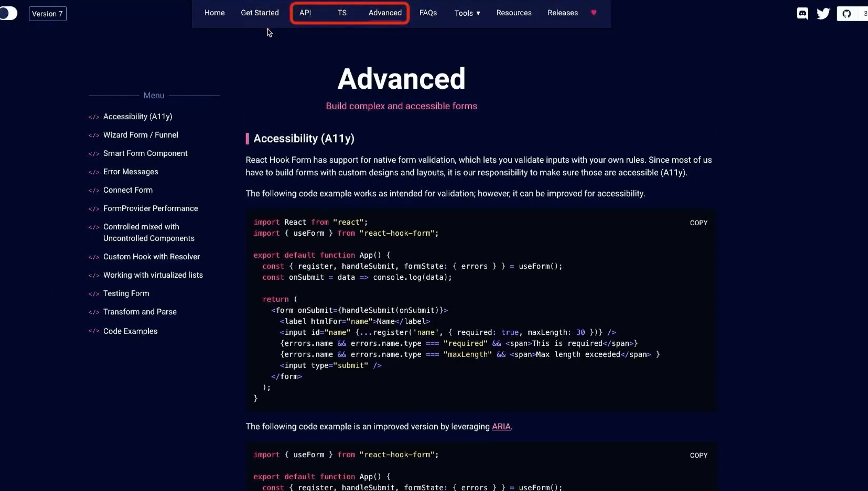The width and height of the screenshot is (868, 491).
Task: Copy the second ARIA code example
Action: point(698,455)
